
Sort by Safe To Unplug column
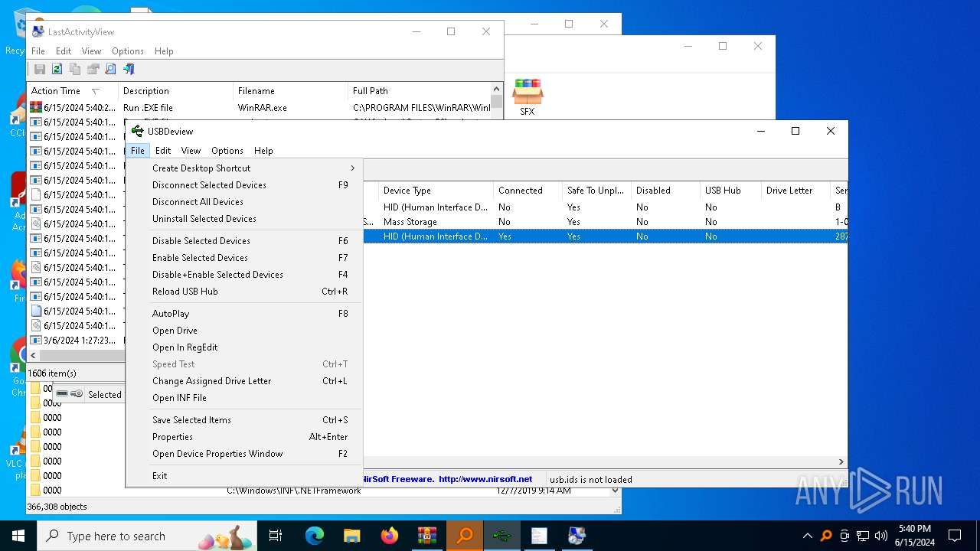click(596, 191)
